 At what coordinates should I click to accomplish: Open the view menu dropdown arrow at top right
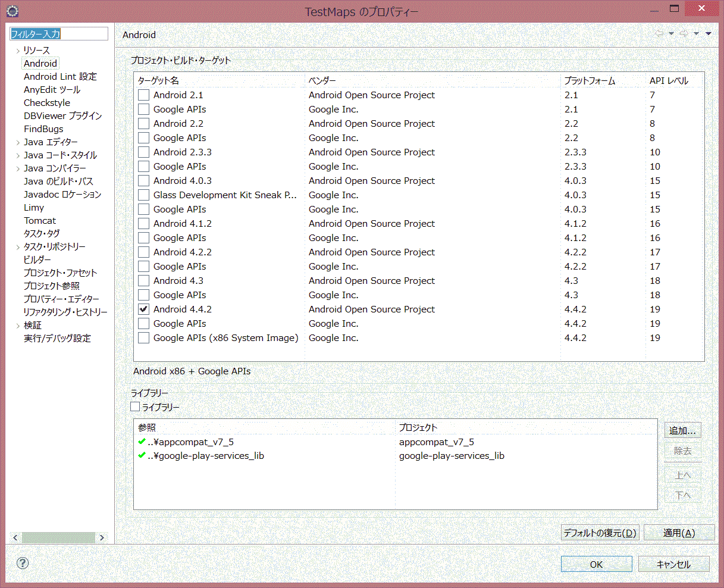click(x=708, y=34)
